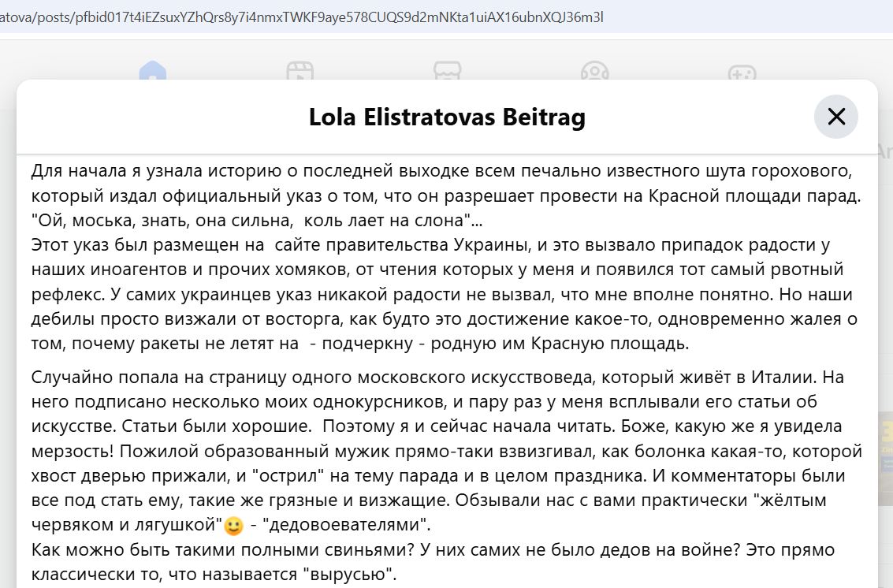
Task: Click the smiley emoji after "лягушкой"
Action: [x=233, y=525]
